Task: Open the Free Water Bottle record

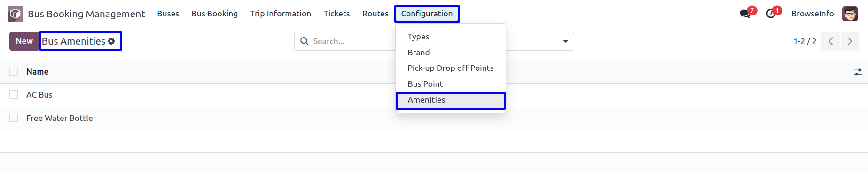Action: click(60, 118)
